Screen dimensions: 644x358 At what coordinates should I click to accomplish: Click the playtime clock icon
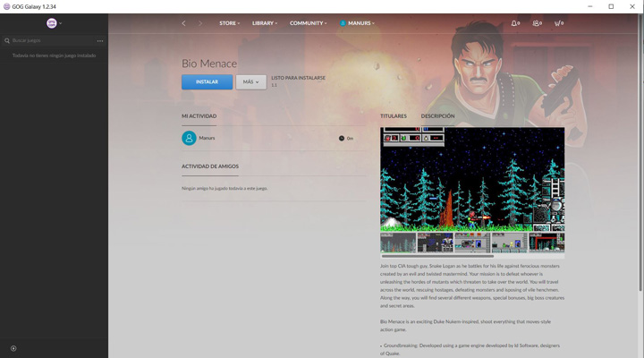click(342, 139)
